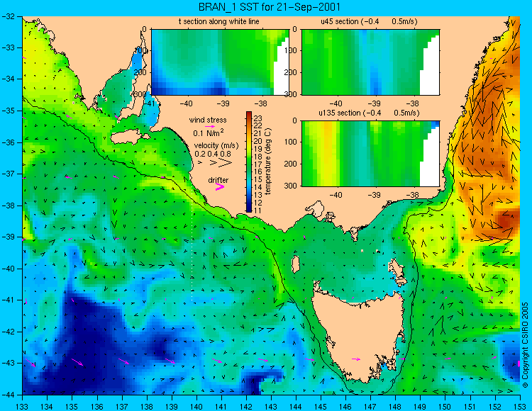Click the '© Copyright CSIRO 2005' text
Image resolution: width=532 pixels, height=411 pixels.
coord(525,345)
